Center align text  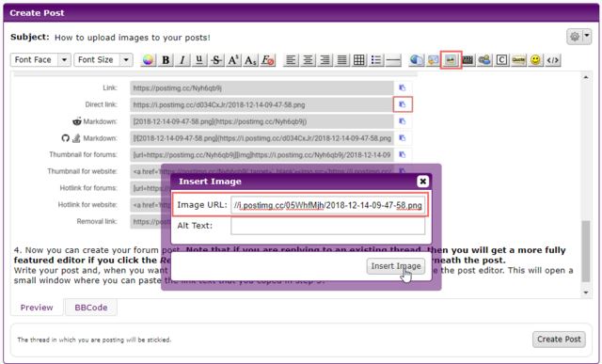(308, 60)
